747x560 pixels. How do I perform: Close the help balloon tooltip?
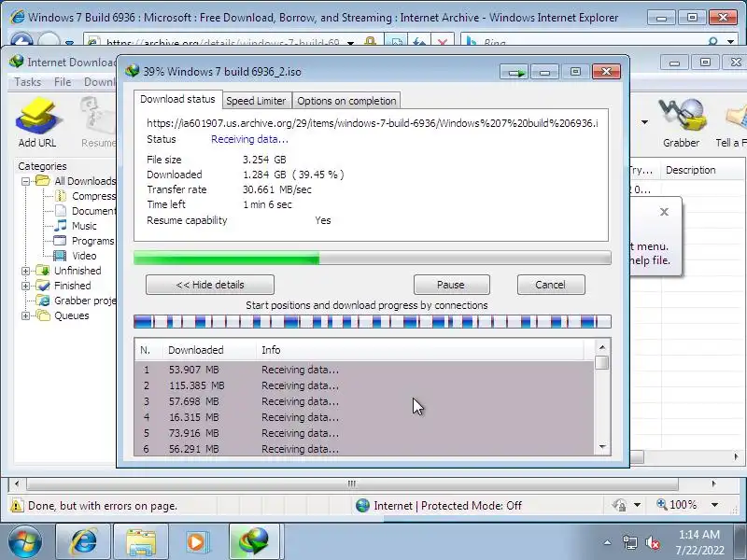click(x=664, y=212)
